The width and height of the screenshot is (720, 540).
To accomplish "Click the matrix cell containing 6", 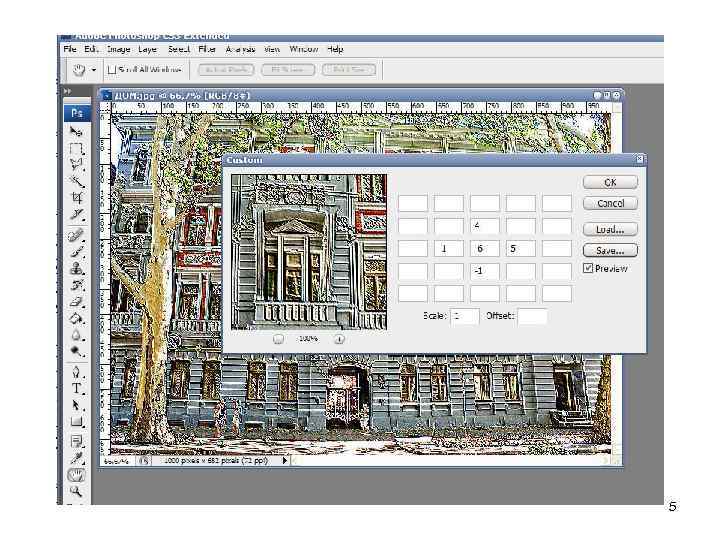I will 485,248.
